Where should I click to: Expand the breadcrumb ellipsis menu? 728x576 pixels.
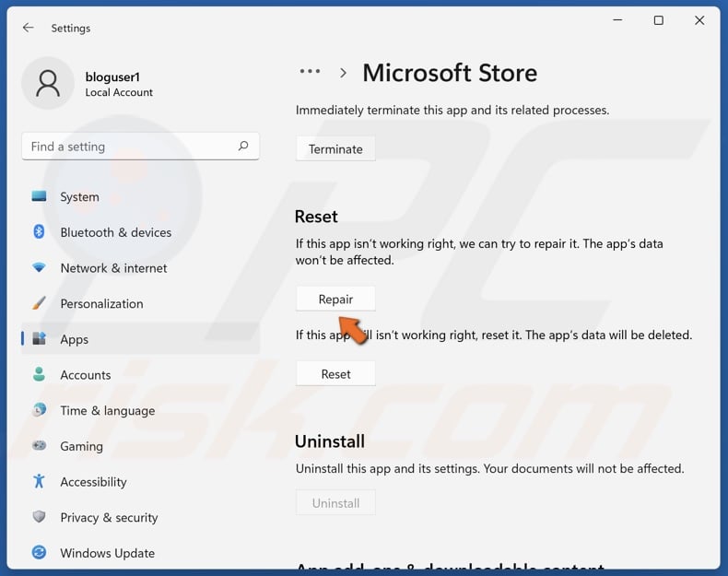tap(310, 72)
